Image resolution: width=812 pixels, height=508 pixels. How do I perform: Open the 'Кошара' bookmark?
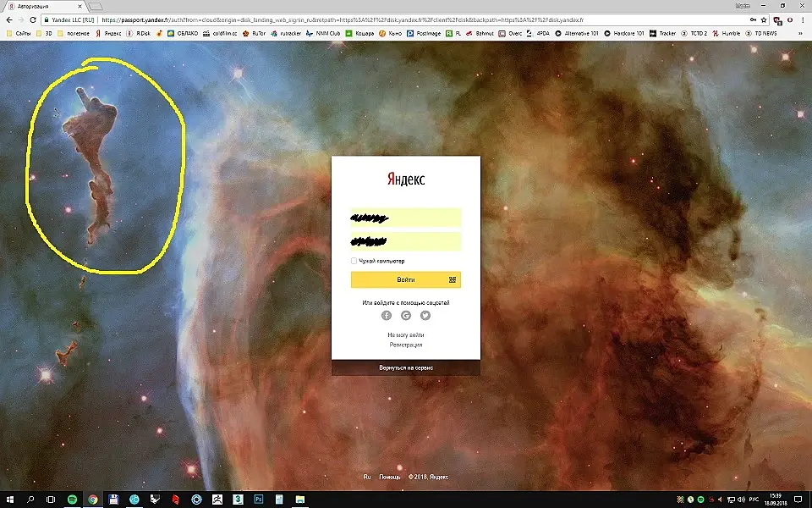point(359,33)
